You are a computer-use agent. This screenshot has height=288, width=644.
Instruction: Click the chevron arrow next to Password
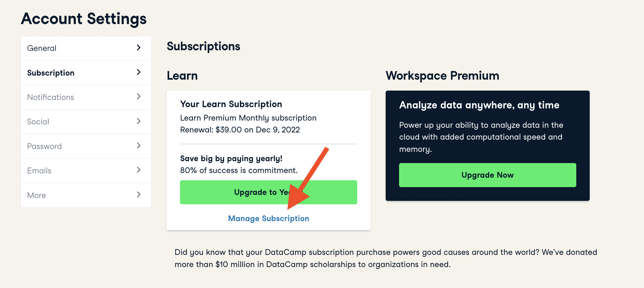tap(139, 146)
